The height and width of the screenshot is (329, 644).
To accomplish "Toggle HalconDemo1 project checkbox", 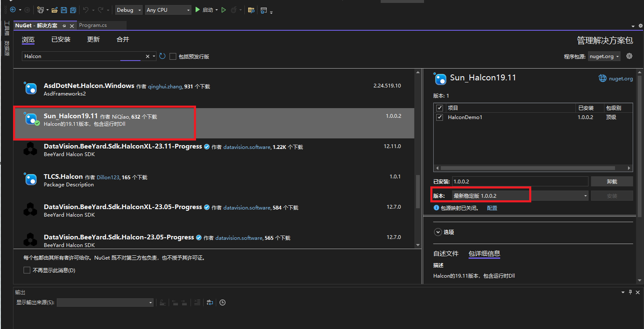I will [x=440, y=117].
